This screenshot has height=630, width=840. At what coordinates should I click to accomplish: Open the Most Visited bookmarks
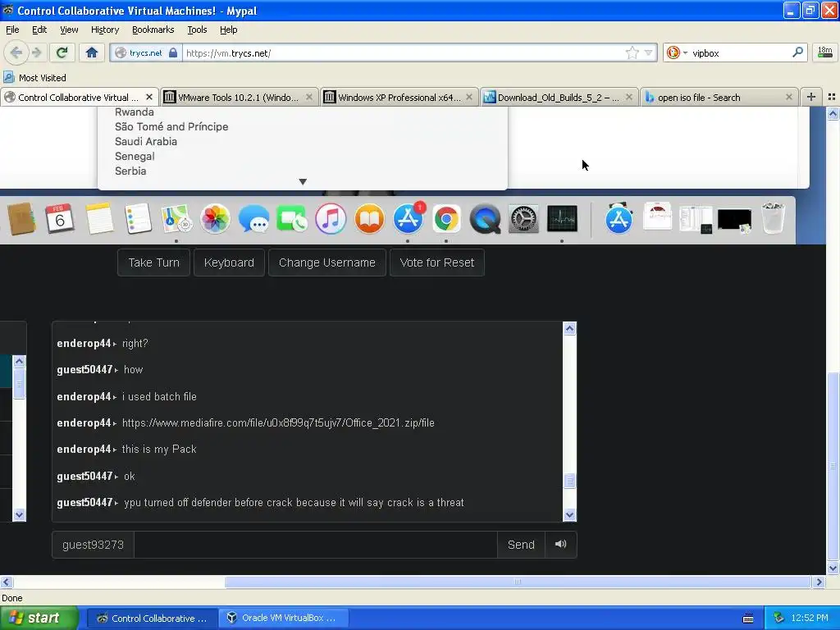[35, 78]
